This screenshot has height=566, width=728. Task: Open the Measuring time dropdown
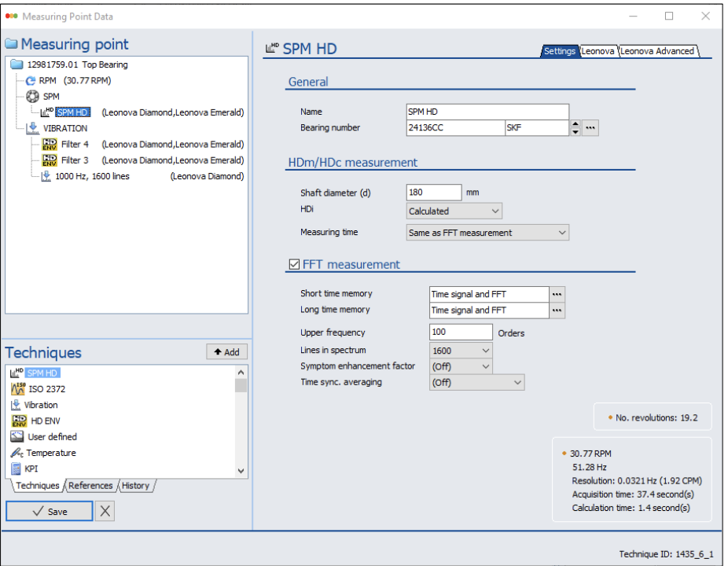pyautogui.click(x=487, y=233)
